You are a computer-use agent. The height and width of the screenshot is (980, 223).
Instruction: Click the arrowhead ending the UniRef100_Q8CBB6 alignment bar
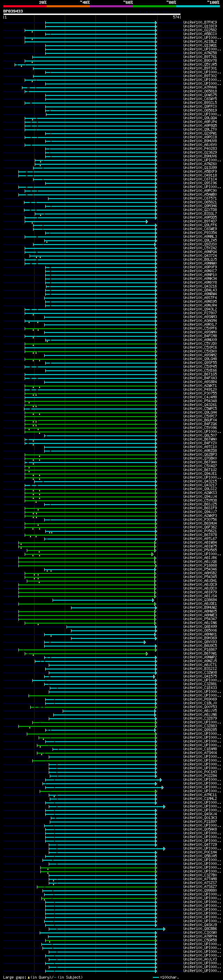[164, 929]
